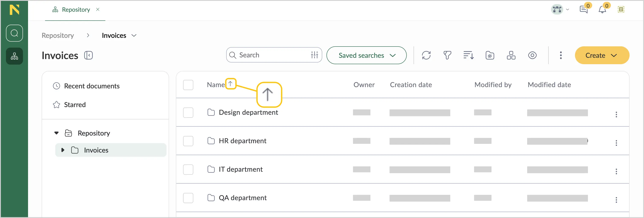Image resolution: width=644 pixels, height=218 pixels.
Task: Toggle the ascending sort arrow beside Name
Action: (230, 84)
